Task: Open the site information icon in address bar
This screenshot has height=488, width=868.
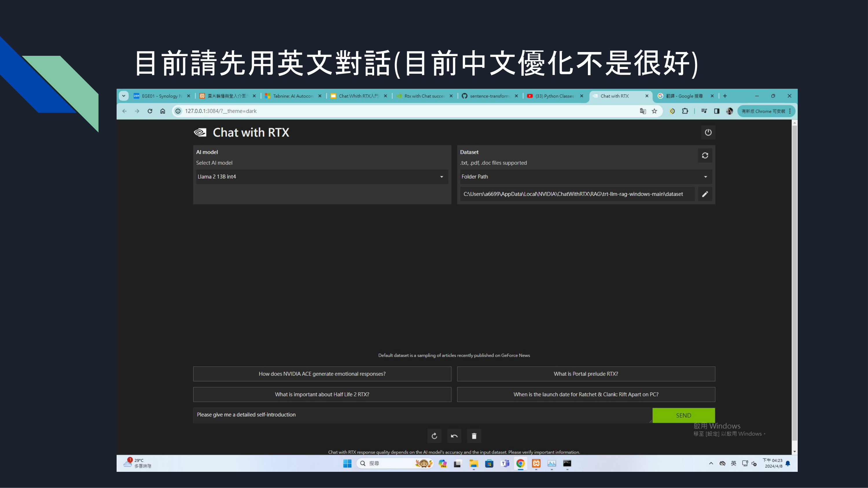Action: [178, 111]
